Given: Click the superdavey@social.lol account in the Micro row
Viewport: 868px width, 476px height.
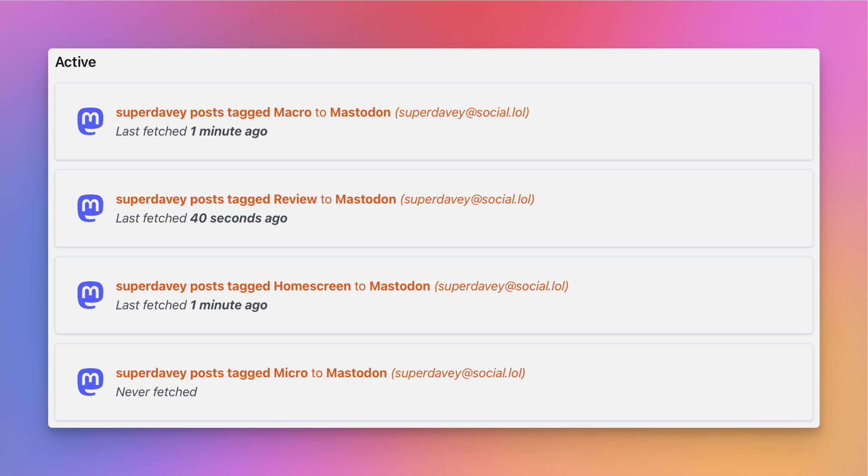Looking at the screenshot, I should [458, 373].
